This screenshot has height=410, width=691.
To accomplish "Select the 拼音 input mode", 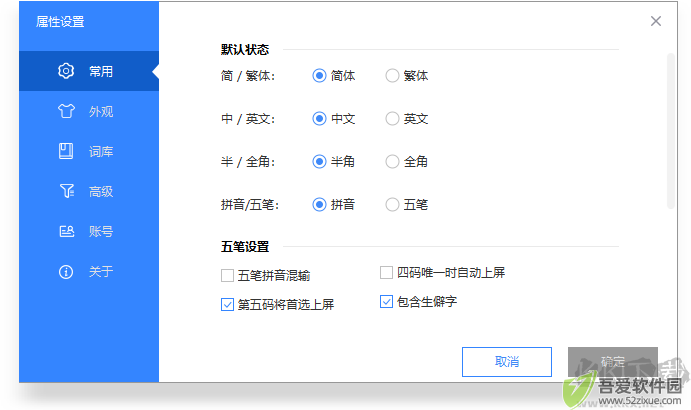I will [x=319, y=205].
